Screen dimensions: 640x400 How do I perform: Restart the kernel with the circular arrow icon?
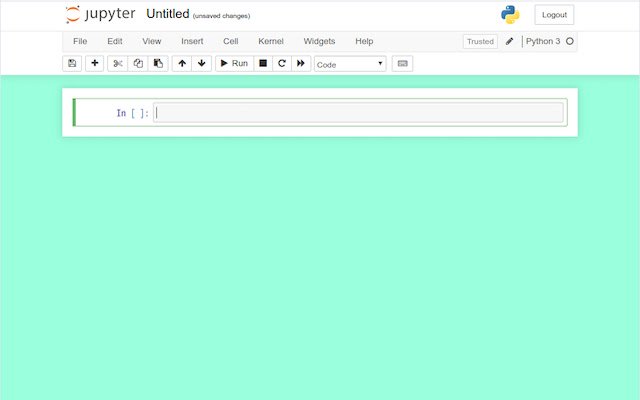point(282,63)
